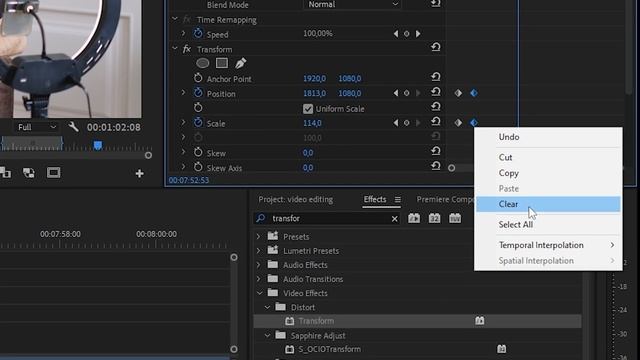The height and width of the screenshot is (360, 640).
Task: Click the search magnifier in Effects panel
Action: 260,218
